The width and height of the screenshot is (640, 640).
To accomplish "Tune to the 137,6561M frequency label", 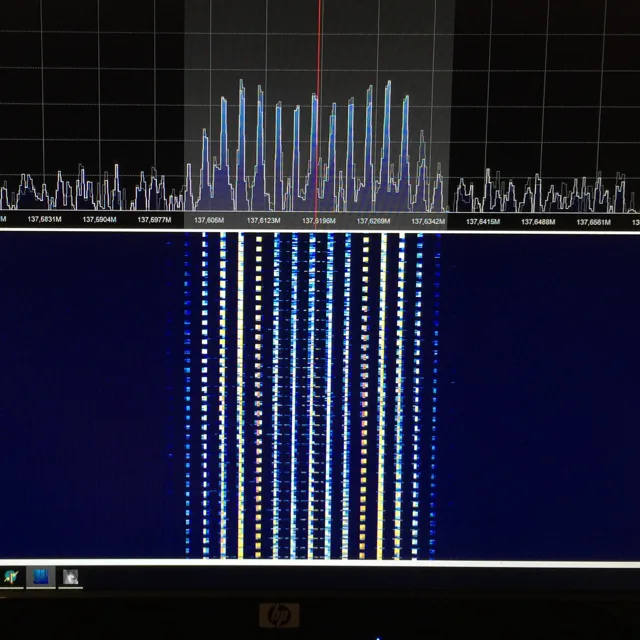I will 594,222.
